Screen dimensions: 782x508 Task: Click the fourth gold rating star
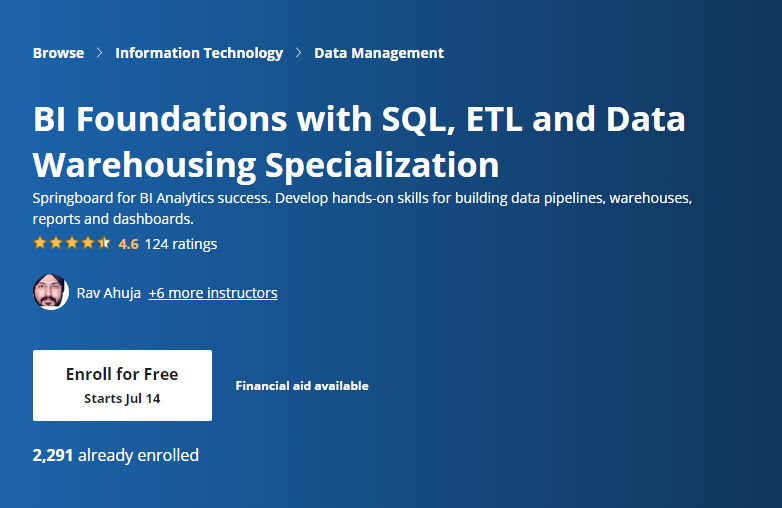(88, 243)
